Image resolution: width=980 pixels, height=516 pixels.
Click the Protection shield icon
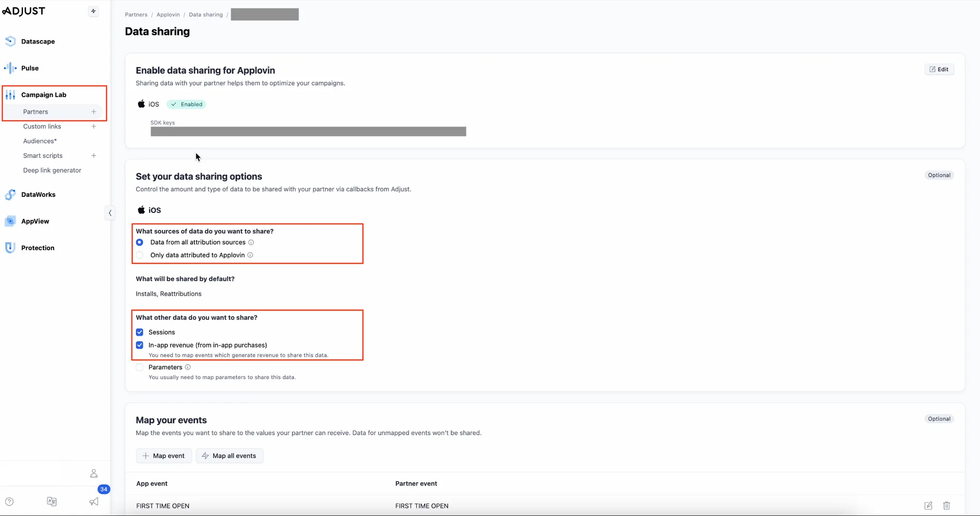[x=10, y=247]
